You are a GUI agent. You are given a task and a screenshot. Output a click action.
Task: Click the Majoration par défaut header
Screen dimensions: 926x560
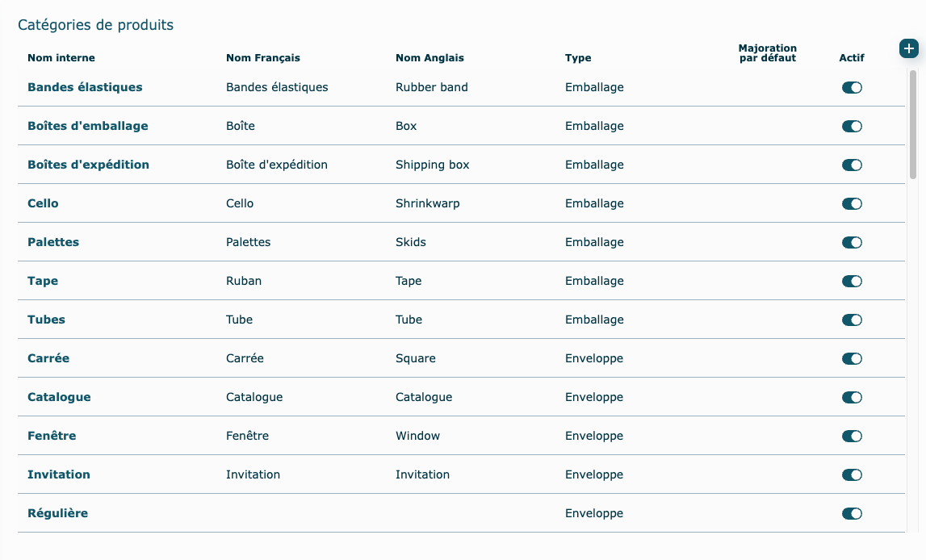click(x=767, y=53)
